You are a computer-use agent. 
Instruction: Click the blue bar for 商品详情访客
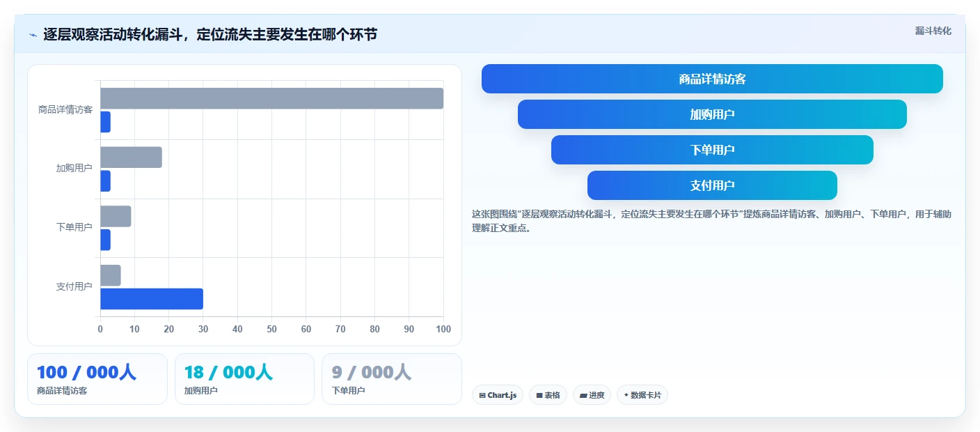click(105, 122)
